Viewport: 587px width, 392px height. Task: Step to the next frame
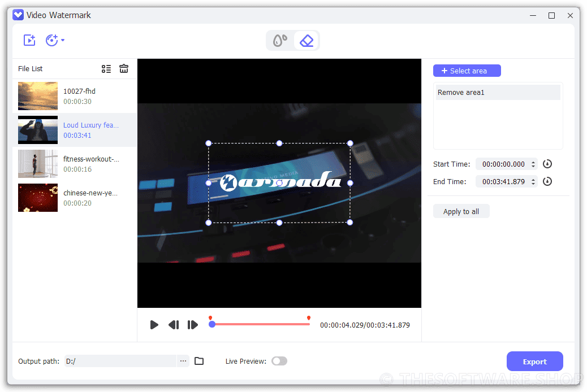[x=192, y=325]
